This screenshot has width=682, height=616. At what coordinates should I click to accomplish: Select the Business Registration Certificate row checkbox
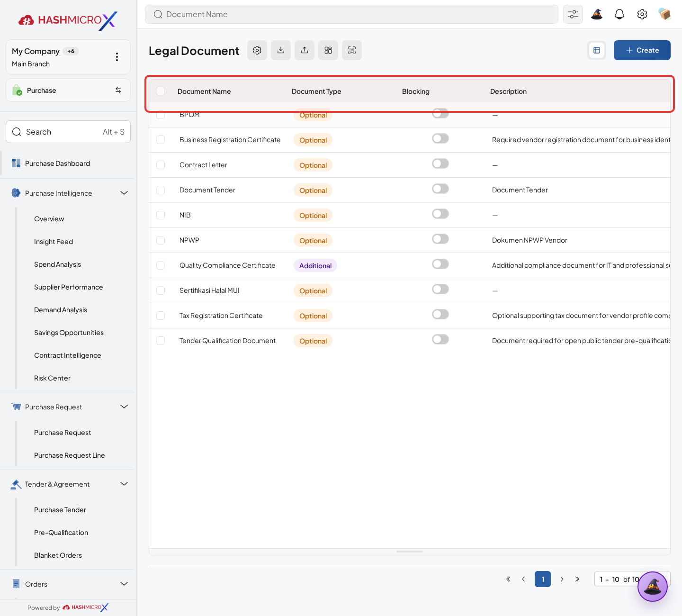pyautogui.click(x=161, y=140)
